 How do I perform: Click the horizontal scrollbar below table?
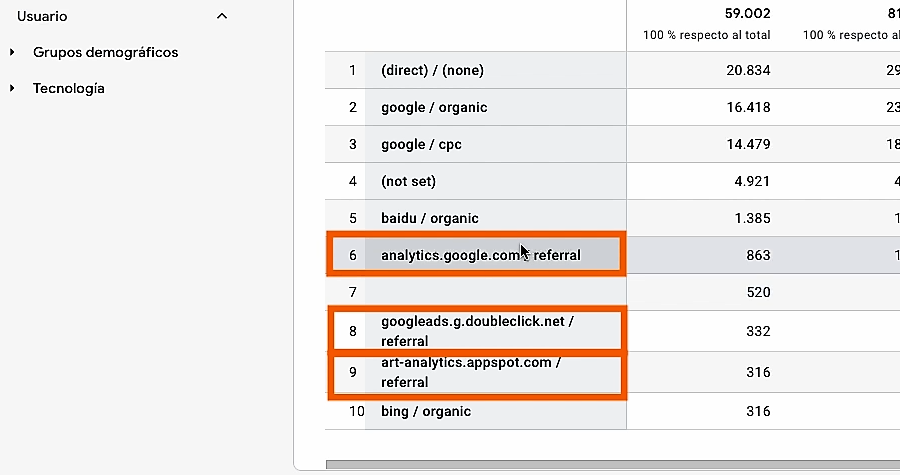[612, 464]
